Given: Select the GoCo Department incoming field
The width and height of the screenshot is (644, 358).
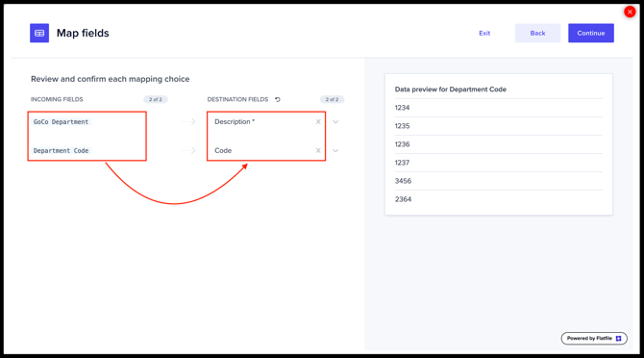Looking at the screenshot, I should point(61,121).
